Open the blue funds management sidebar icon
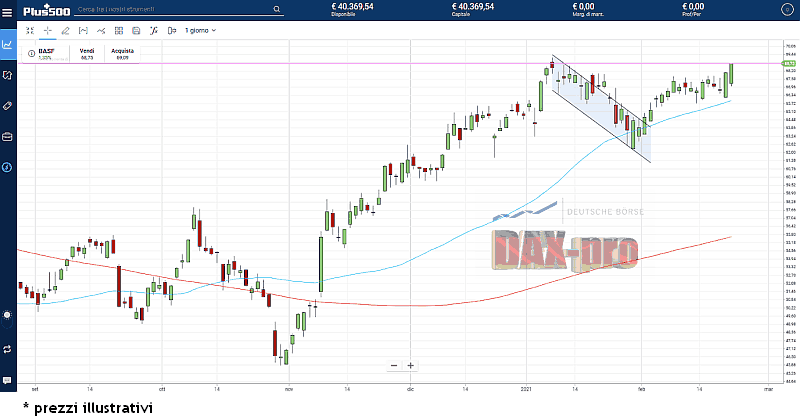 tap(7, 167)
